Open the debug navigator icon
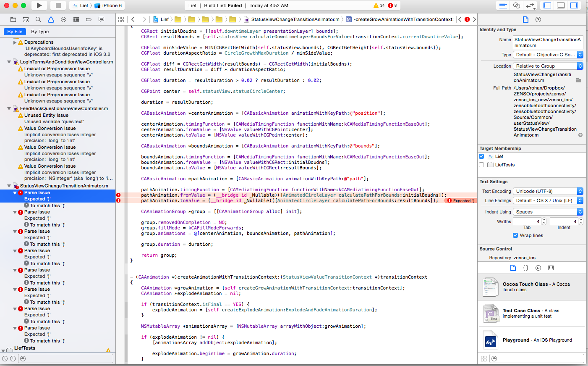 pos(76,19)
